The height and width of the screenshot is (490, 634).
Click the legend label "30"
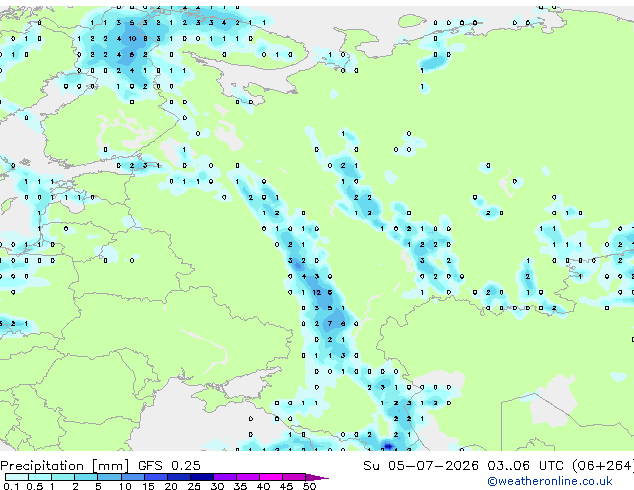tap(217, 486)
